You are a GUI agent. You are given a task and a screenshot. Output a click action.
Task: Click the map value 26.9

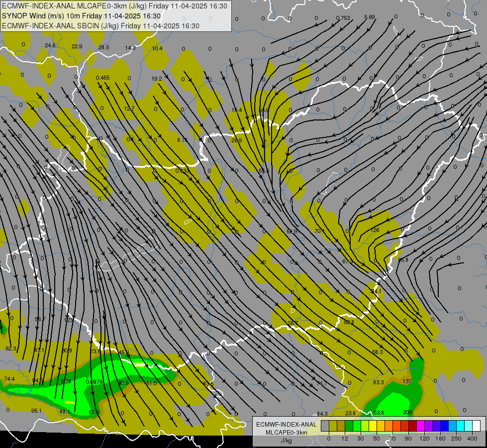point(236,140)
